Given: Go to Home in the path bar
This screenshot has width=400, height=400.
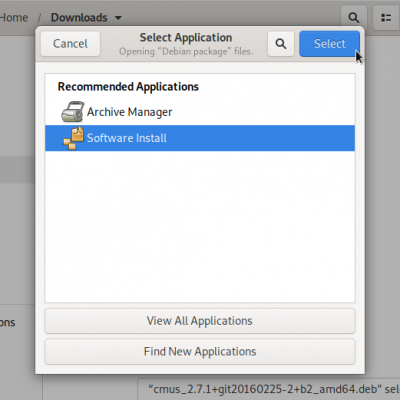Looking at the screenshot, I should click(x=14, y=17).
